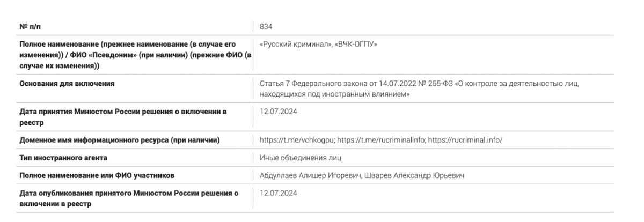This screenshot has width=644, height=222.
Task: Click the «№ п/п» row label
Action: click(30, 26)
